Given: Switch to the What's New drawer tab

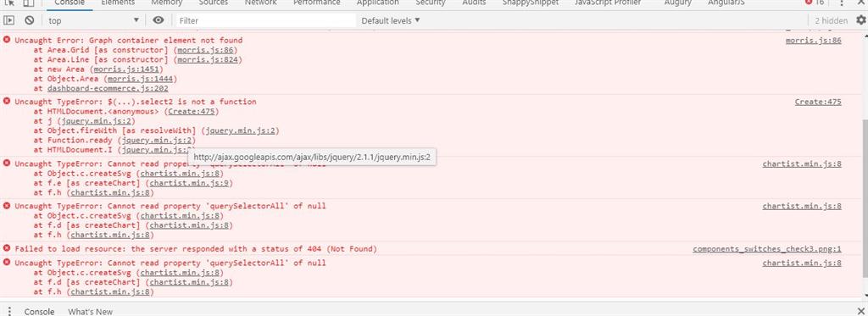Looking at the screenshot, I should point(90,312).
